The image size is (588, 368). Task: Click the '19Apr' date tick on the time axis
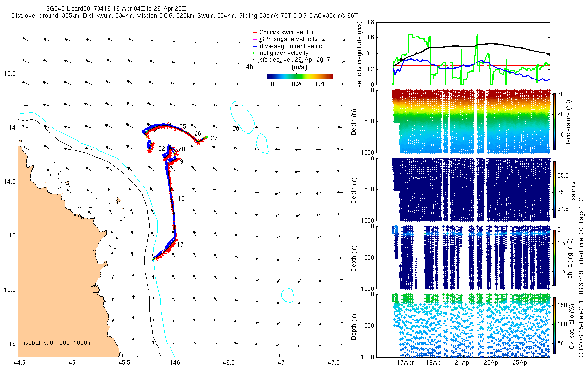point(434,363)
